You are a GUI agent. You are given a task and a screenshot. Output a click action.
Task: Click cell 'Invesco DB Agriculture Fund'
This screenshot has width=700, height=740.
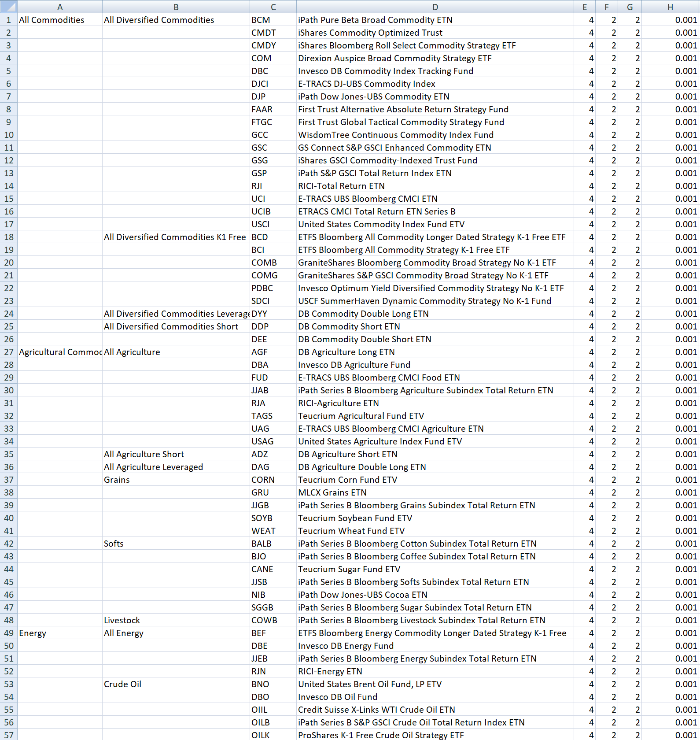435,365
